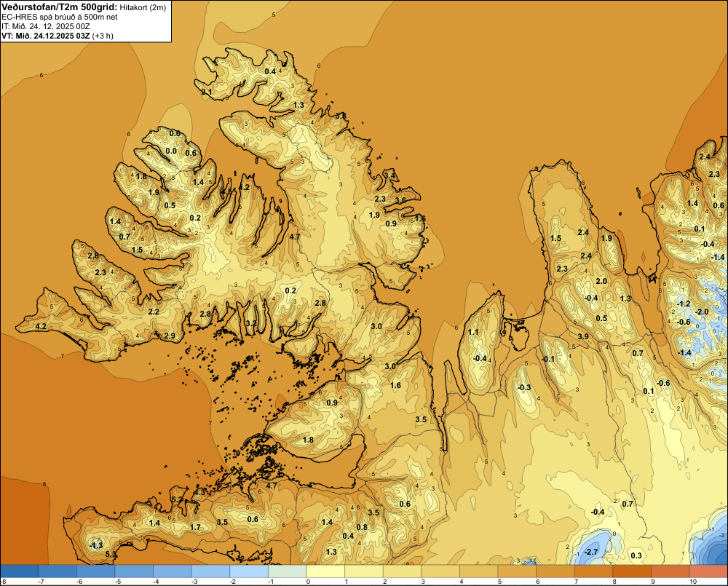
Task: Click the "3.6" temperature value on the map
Action: click(x=400, y=200)
